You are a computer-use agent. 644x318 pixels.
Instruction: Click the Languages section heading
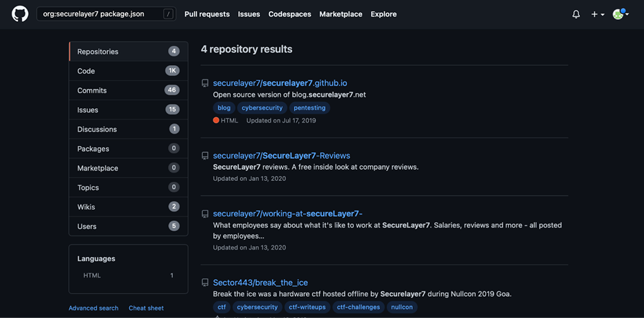coord(96,259)
